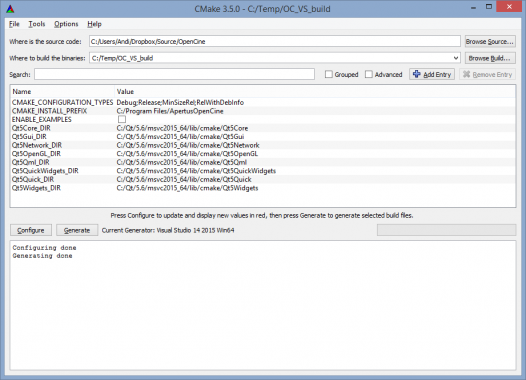Click the build binaries path field

(x=274, y=58)
